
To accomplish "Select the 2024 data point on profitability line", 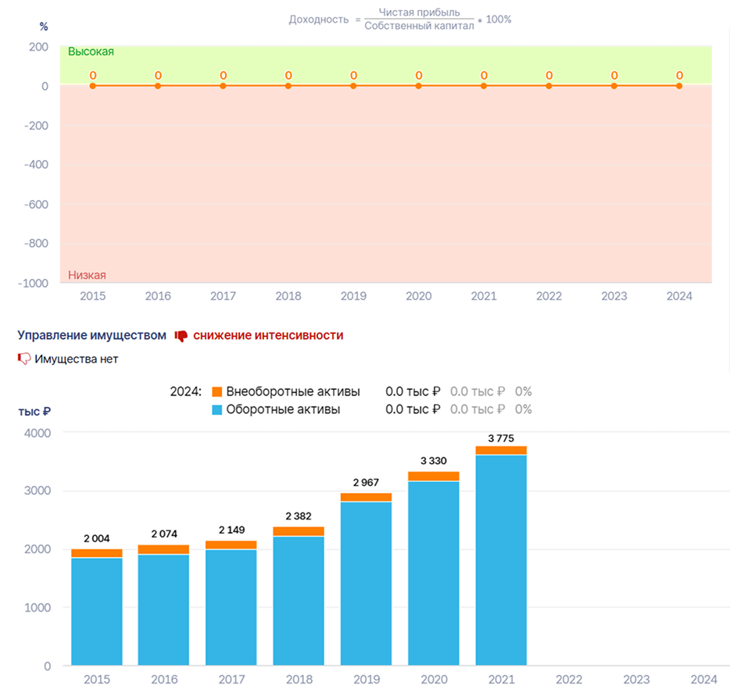I will [x=679, y=86].
